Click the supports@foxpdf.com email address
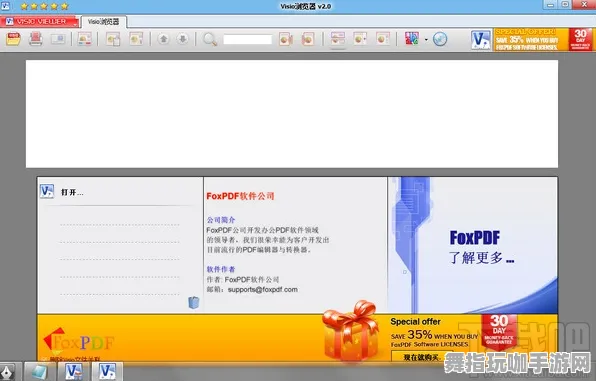This screenshot has height=381, width=596. click(x=263, y=289)
